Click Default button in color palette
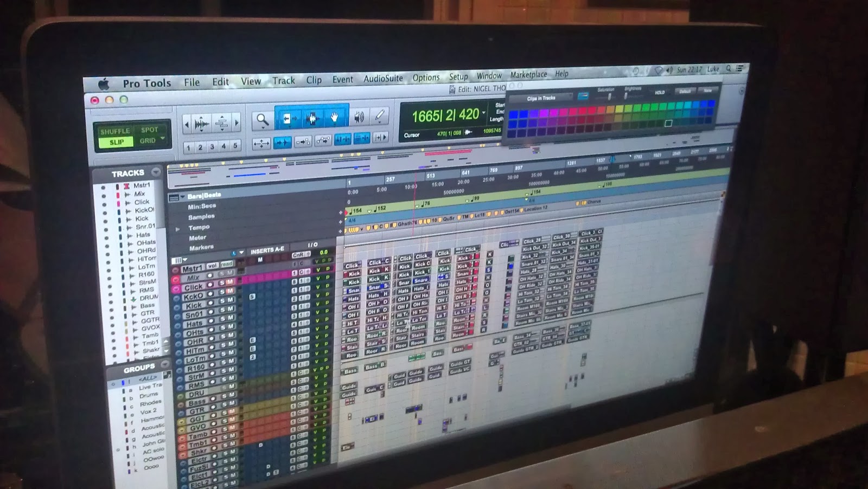Image resolution: width=868 pixels, height=489 pixels. (685, 92)
